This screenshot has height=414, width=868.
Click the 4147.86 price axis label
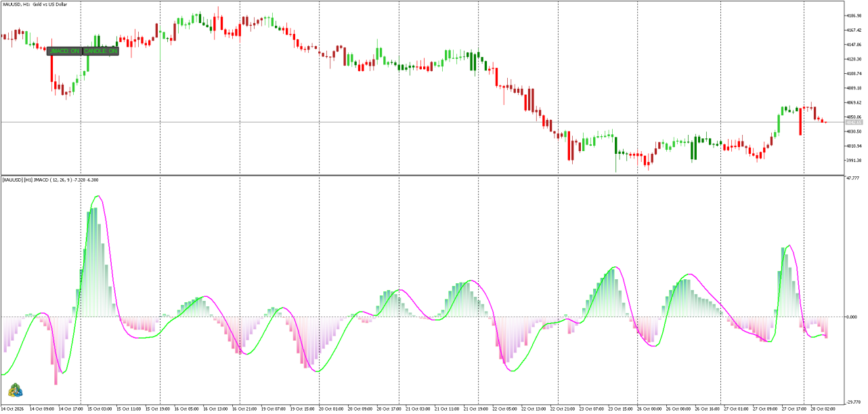853,45
